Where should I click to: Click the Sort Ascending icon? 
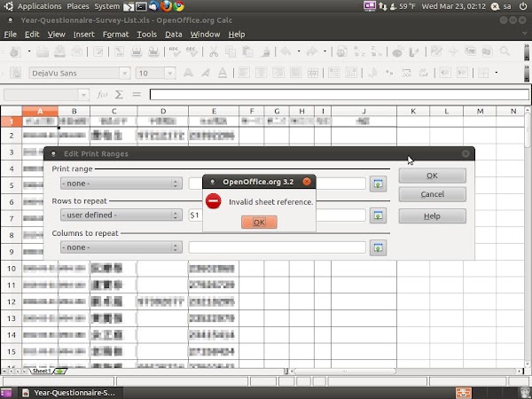(x=359, y=51)
